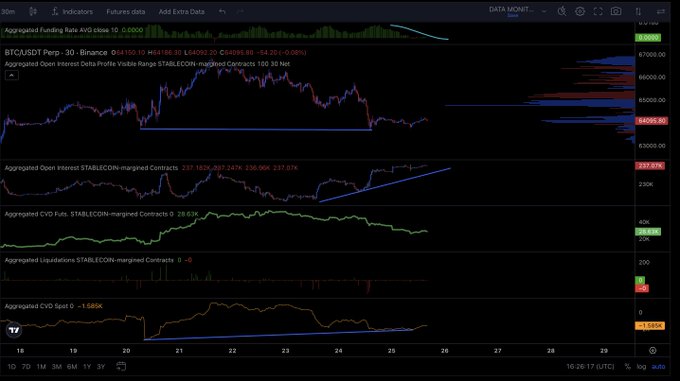Open the 30m timeframe selector

(8, 12)
